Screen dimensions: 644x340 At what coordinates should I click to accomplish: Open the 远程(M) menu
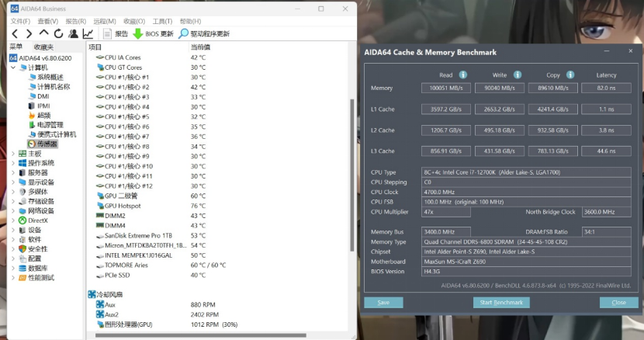point(104,21)
